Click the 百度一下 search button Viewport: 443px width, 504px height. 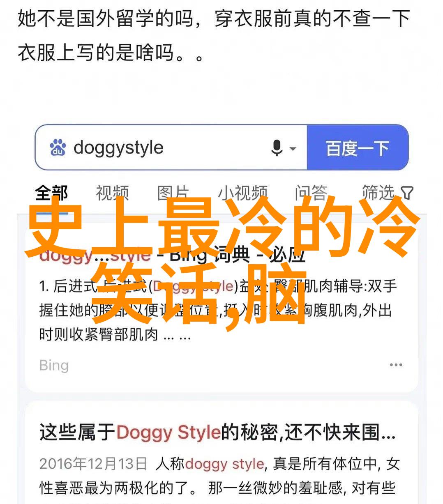tap(358, 148)
